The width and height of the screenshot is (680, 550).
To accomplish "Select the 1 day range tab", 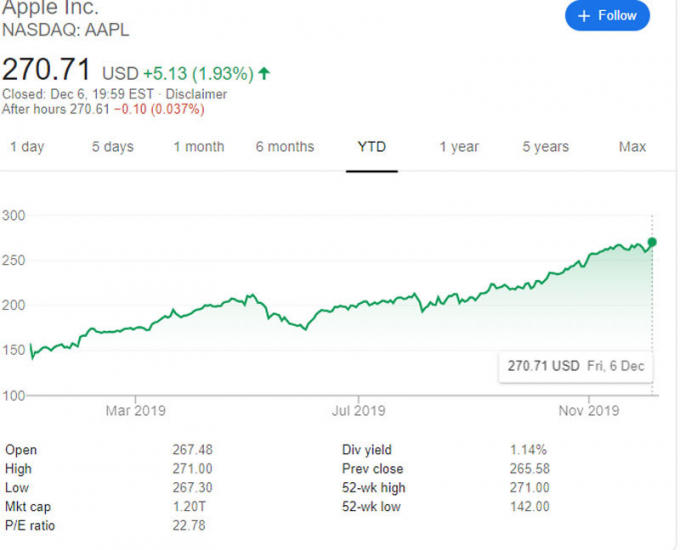I will click(x=27, y=147).
